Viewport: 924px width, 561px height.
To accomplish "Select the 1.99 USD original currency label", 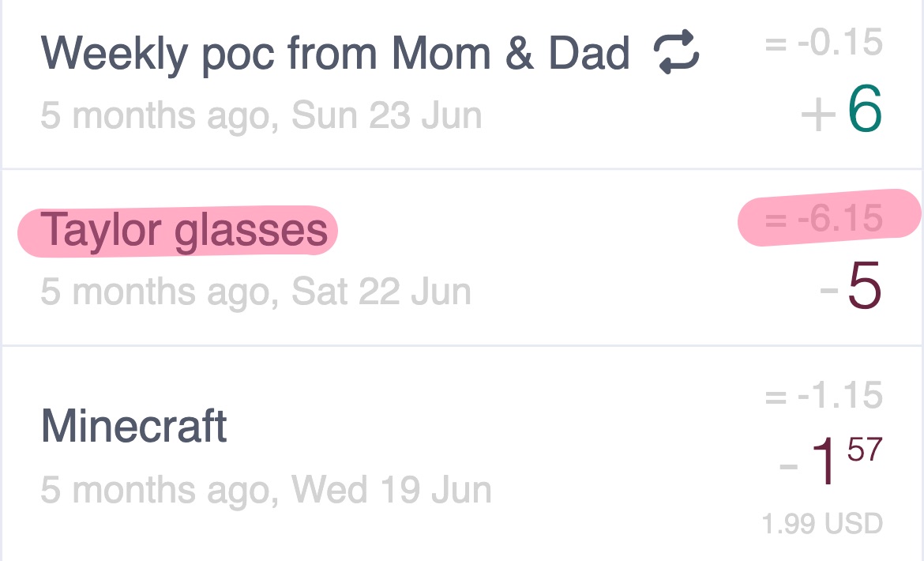I will [x=822, y=523].
